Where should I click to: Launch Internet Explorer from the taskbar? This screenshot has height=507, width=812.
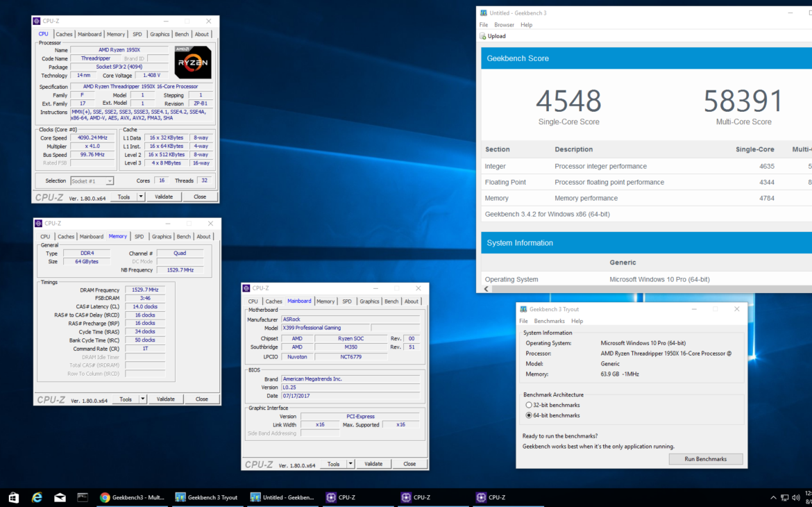pyautogui.click(x=36, y=497)
